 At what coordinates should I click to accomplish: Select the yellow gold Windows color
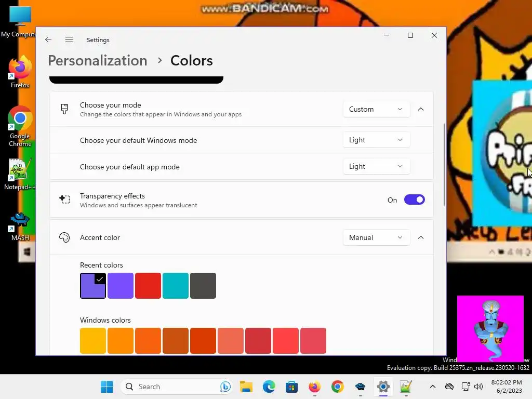point(93,341)
